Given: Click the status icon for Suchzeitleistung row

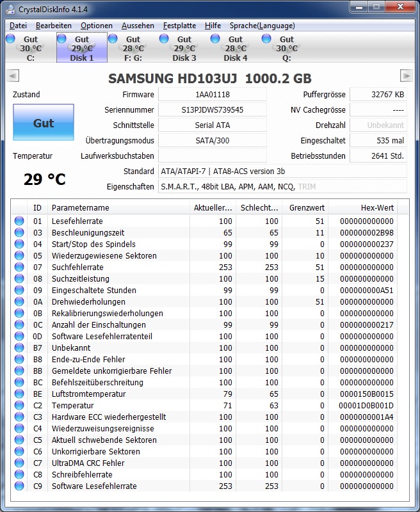Looking at the screenshot, I should [19, 278].
